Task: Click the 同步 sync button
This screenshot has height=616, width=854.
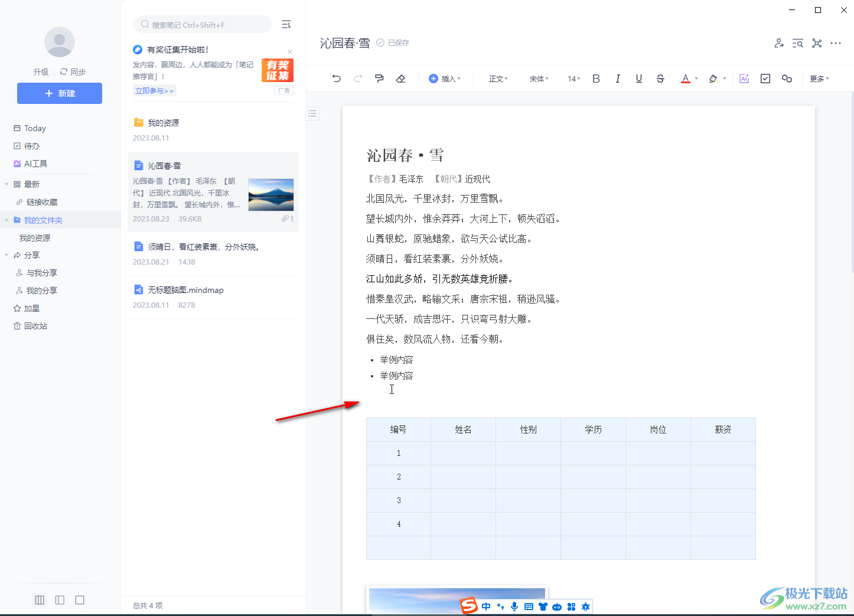Action: coord(73,72)
